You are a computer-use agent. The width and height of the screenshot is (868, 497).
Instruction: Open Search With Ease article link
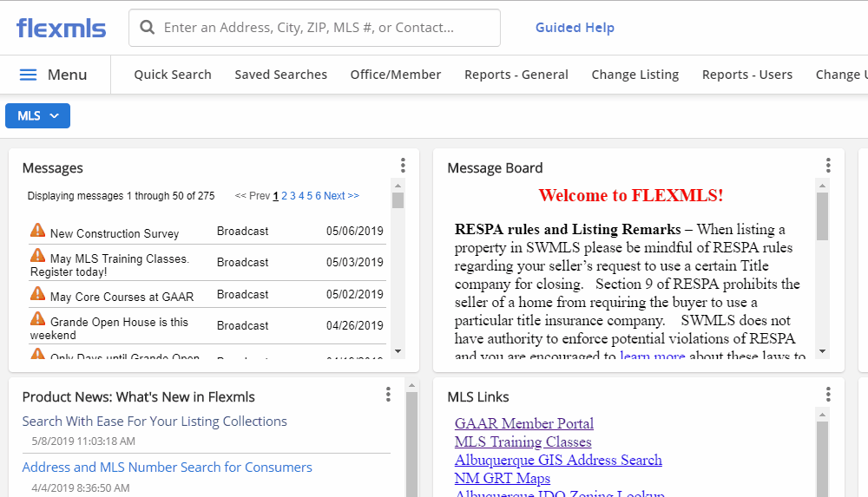155,422
